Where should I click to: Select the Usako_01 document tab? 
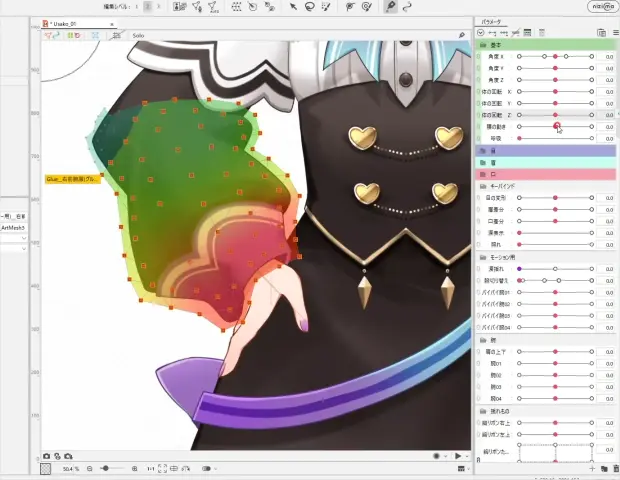(x=78, y=24)
